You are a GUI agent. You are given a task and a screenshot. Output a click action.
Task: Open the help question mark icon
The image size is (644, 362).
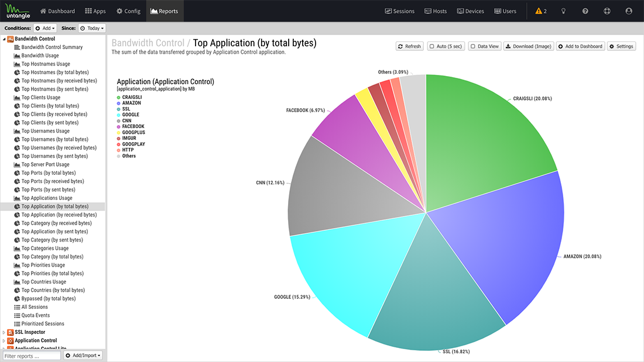[x=585, y=11]
